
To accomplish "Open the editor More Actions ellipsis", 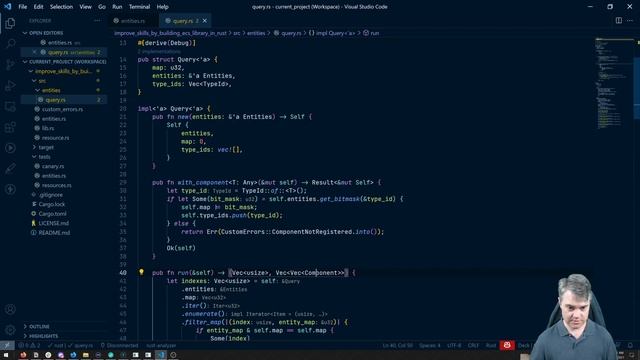I will (630, 20).
